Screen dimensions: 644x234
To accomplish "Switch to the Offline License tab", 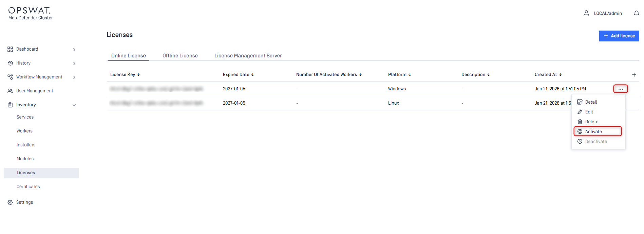I will click(x=180, y=56).
